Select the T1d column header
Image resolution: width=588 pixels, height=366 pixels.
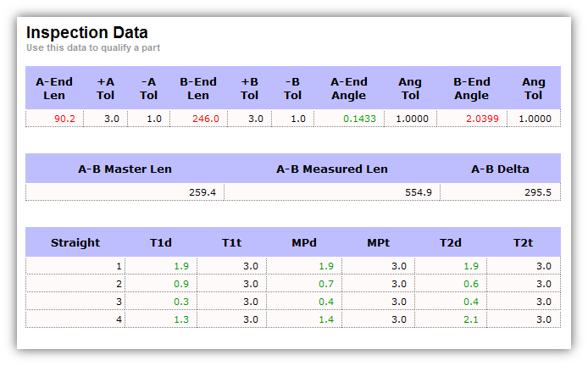coord(161,242)
